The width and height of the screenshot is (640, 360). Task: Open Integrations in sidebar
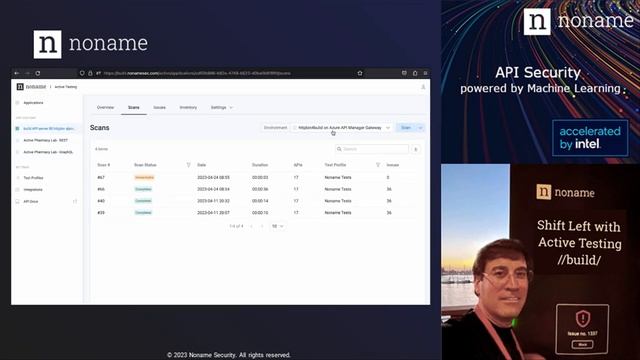pos(33,190)
